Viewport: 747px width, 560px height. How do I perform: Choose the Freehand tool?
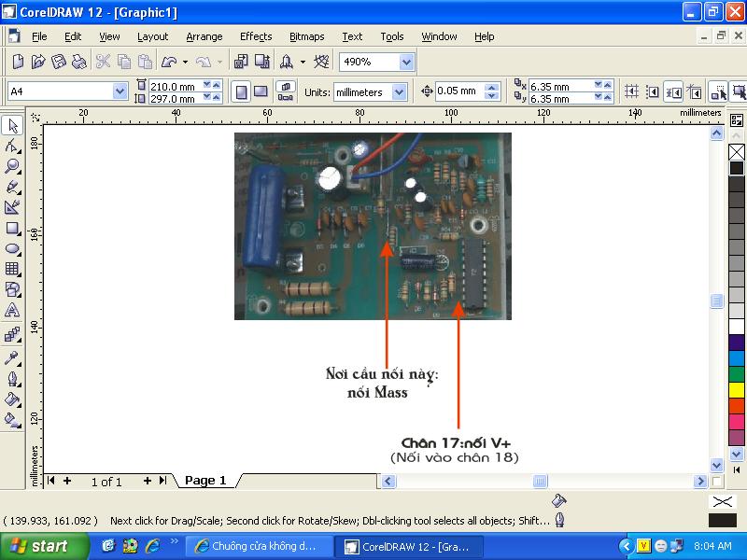pos(12,187)
